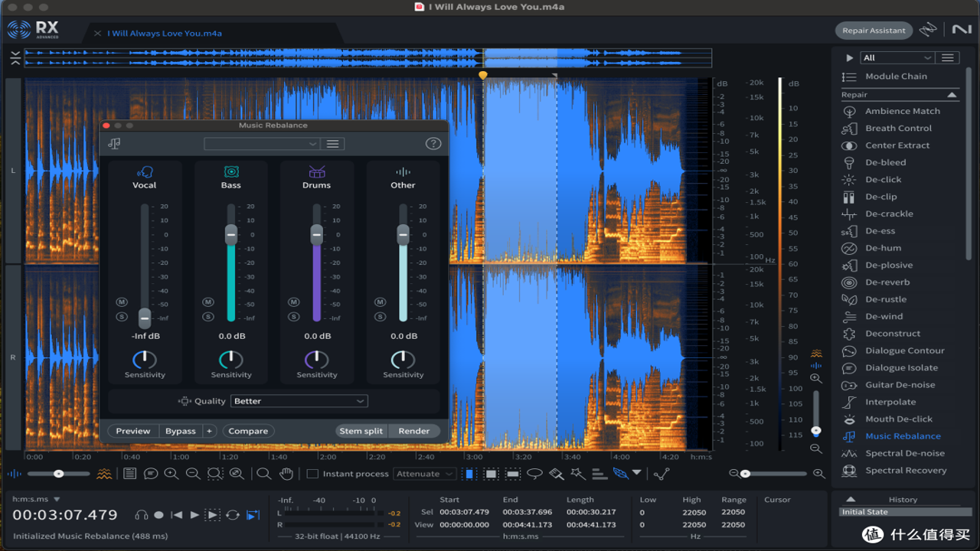Viewport: 980px width, 551px height.
Task: Select the hand grab tool
Action: pyautogui.click(x=286, y=474)
